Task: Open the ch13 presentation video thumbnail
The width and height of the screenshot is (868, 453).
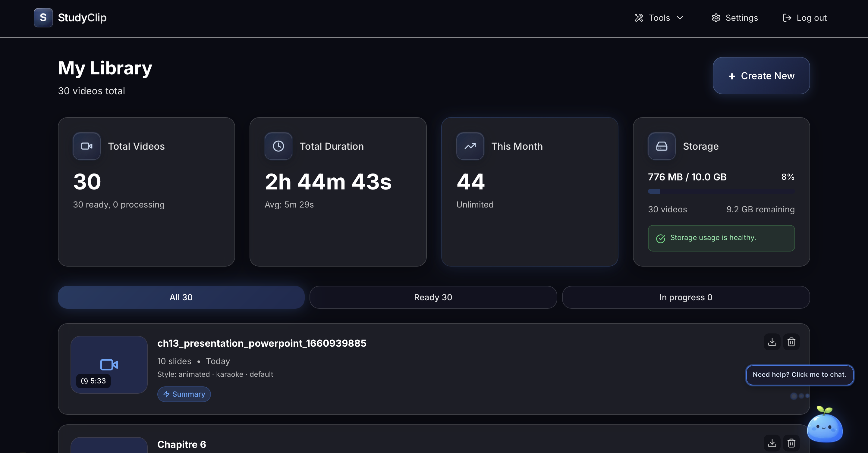Action: click(x=109, y=364)
